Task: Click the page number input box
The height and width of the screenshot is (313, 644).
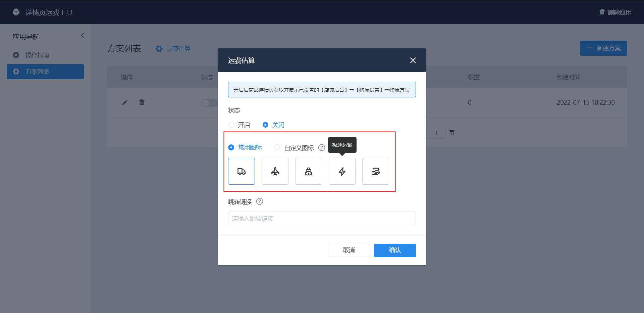Action: tap(436, 133)
